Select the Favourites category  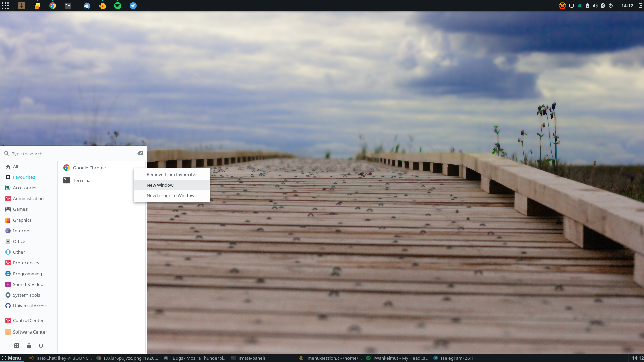[x=29, y=177]
